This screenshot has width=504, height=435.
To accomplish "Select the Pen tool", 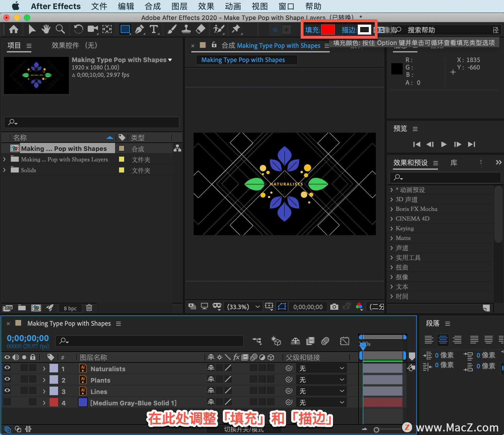I will tap(139, 29).
